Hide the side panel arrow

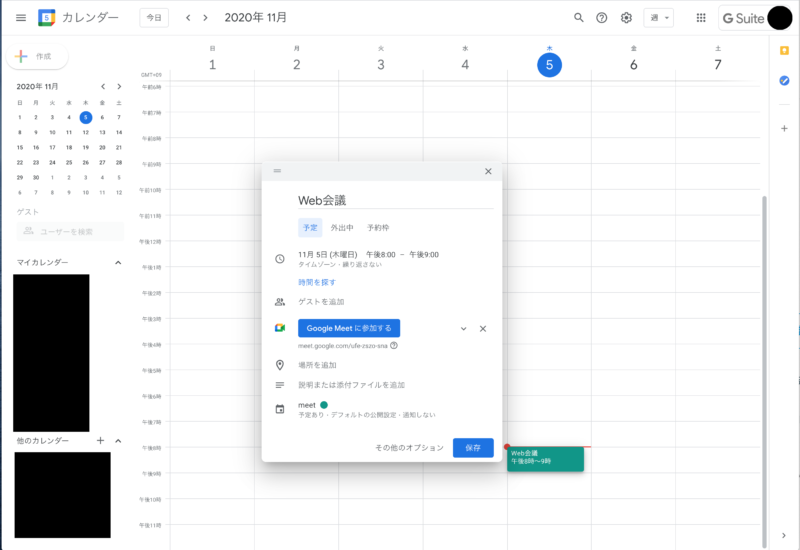click(784, 535)
